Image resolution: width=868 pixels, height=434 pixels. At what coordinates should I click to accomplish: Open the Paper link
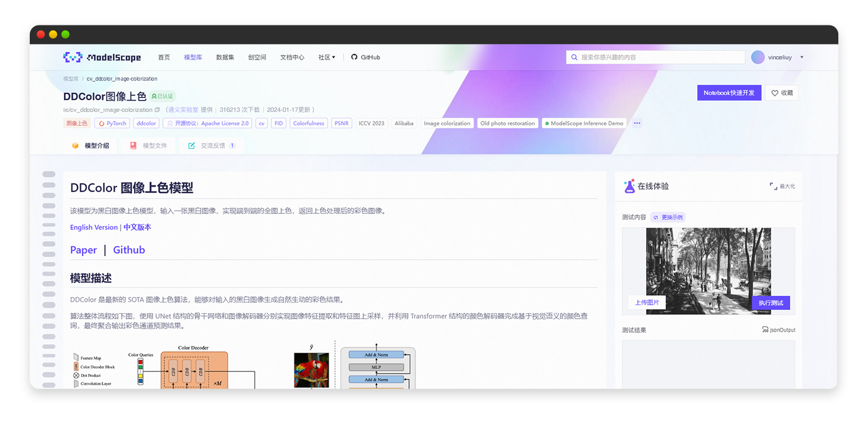coord(83,250)
